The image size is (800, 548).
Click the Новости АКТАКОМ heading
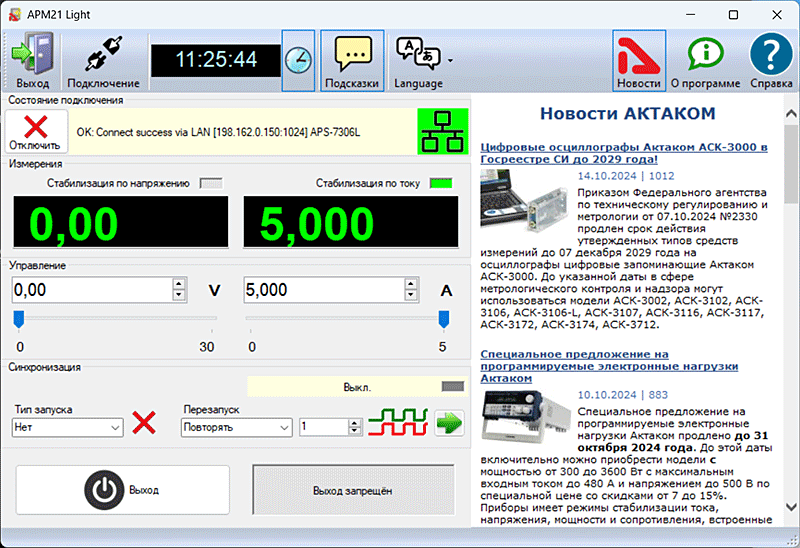628,113
